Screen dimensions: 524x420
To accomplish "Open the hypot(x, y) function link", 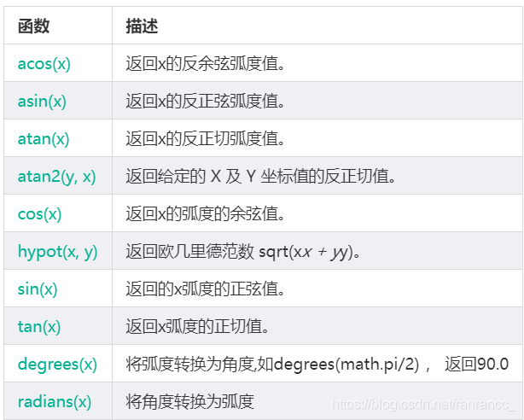I will point(57,252).
